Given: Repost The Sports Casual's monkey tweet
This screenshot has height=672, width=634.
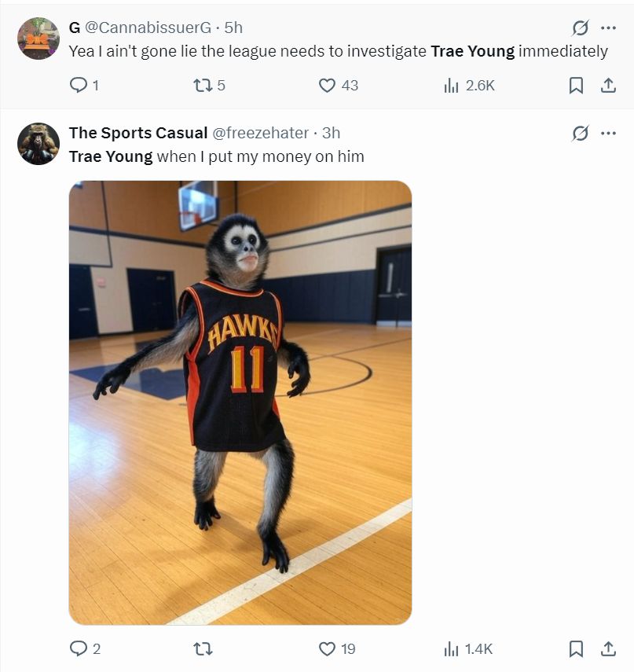Looking at the screenshot, I should 202,648.
